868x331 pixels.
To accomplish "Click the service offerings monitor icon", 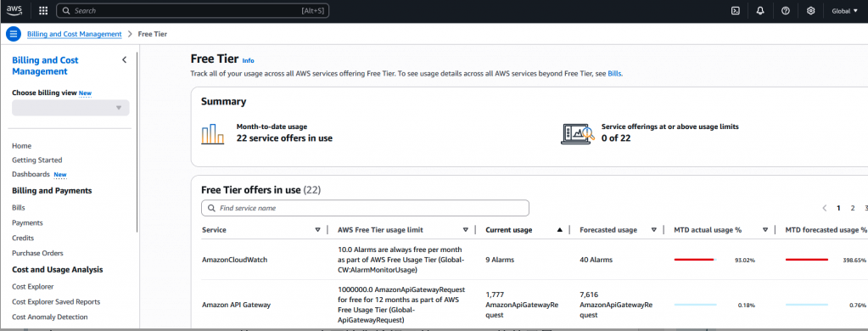I will click(x=578, y=134).
